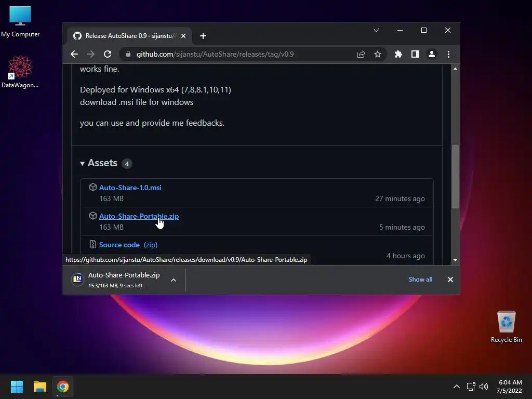Viewport: 532px width, 399px height.
Task: Maximize the Chrome window
Action: click(424, 30)
